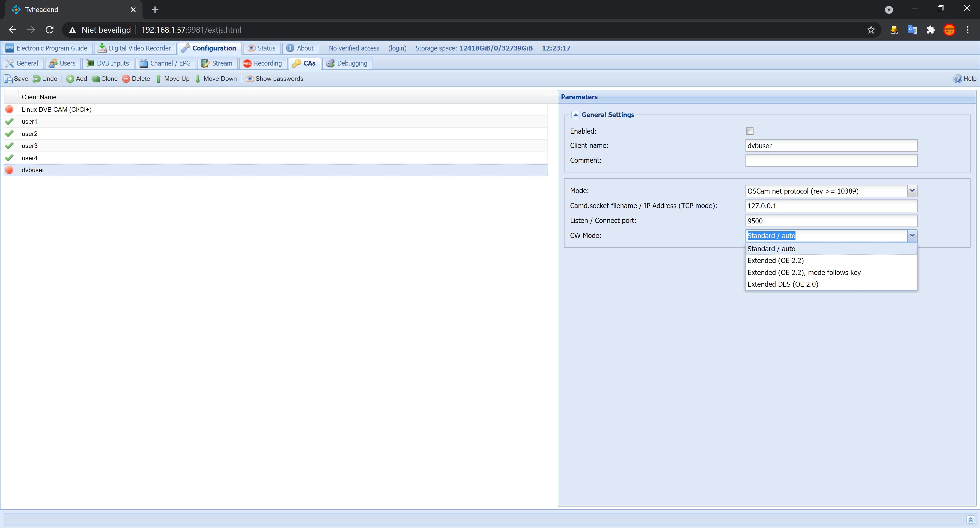Image resolution: width=980 pixels, height=528 pixels.
Task: Click the Undo icon
Action: (x=36, y=79)
